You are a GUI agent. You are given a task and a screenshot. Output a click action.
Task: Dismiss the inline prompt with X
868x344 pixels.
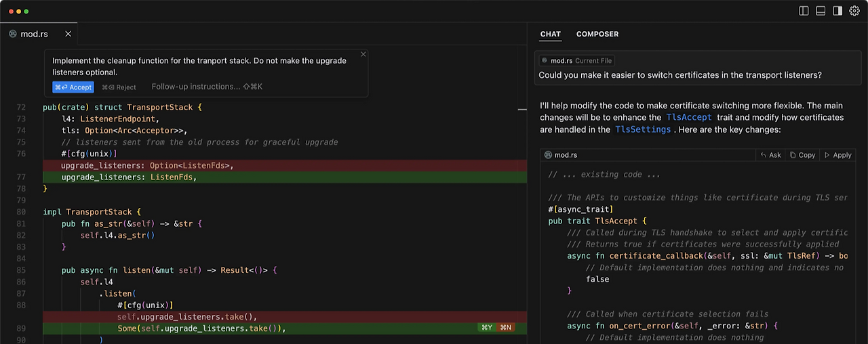click(x=363, y=54)
